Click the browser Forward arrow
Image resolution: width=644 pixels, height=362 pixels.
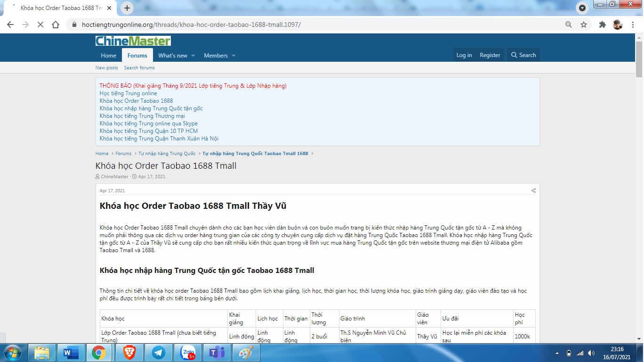coord(25,25)
